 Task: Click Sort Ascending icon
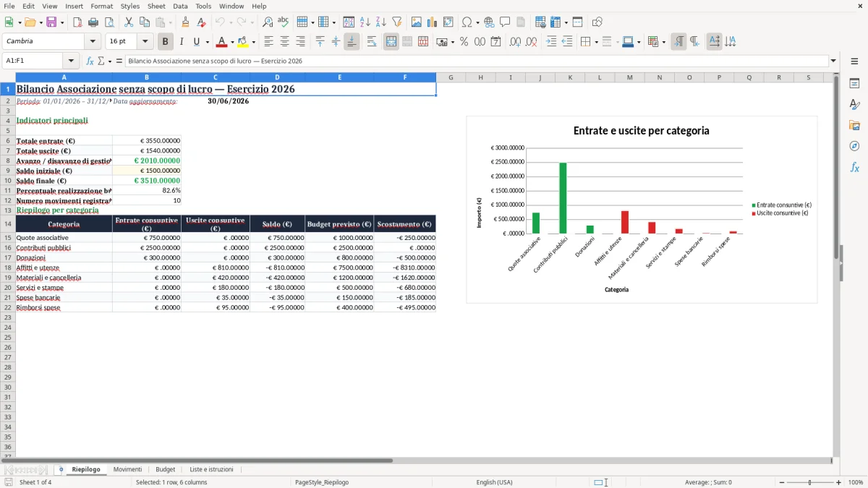click(x=365, y=22)
